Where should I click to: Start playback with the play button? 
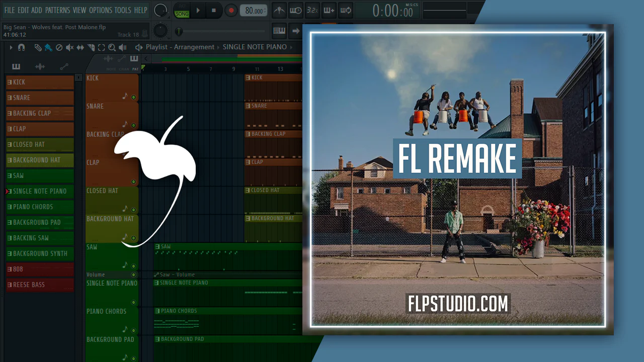click(198, 10)
